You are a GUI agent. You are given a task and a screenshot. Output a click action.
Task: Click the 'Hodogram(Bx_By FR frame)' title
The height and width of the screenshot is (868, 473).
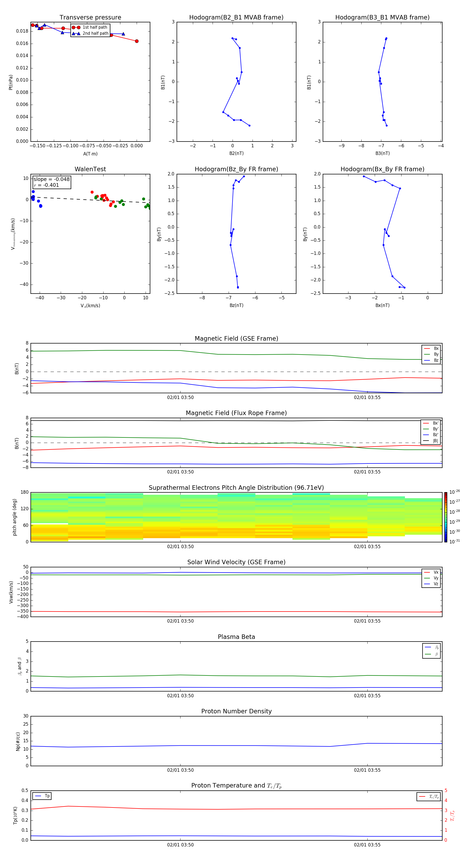(x=382, y=169)
